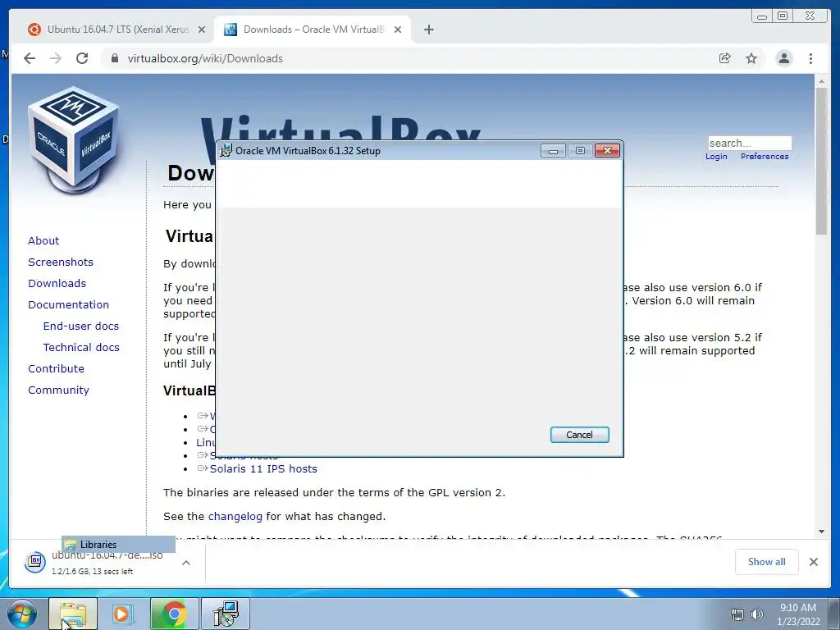Close the Ubuntu 16.04.7 LTS tab
Screen dimensions: 840x630
tap(202, 30)
